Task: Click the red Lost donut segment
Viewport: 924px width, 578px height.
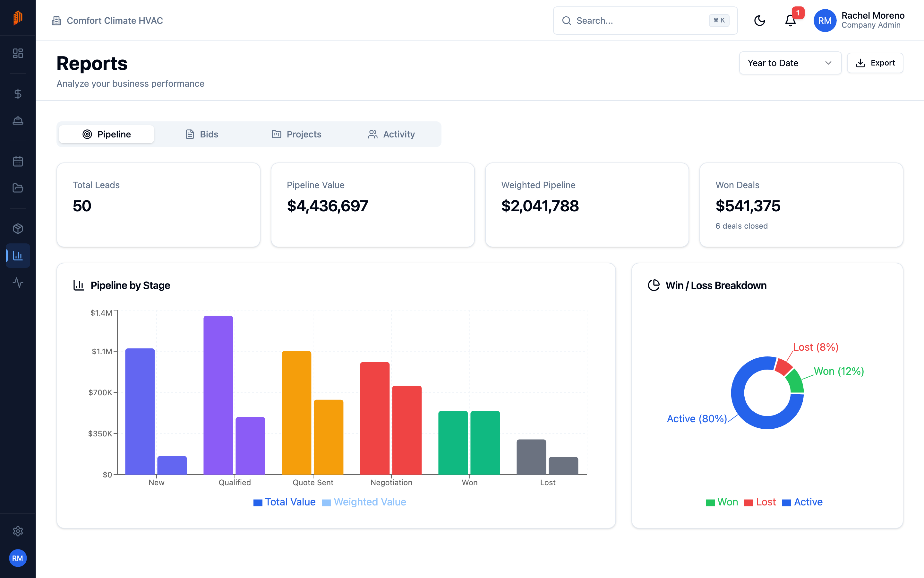Action: [783, 367]
